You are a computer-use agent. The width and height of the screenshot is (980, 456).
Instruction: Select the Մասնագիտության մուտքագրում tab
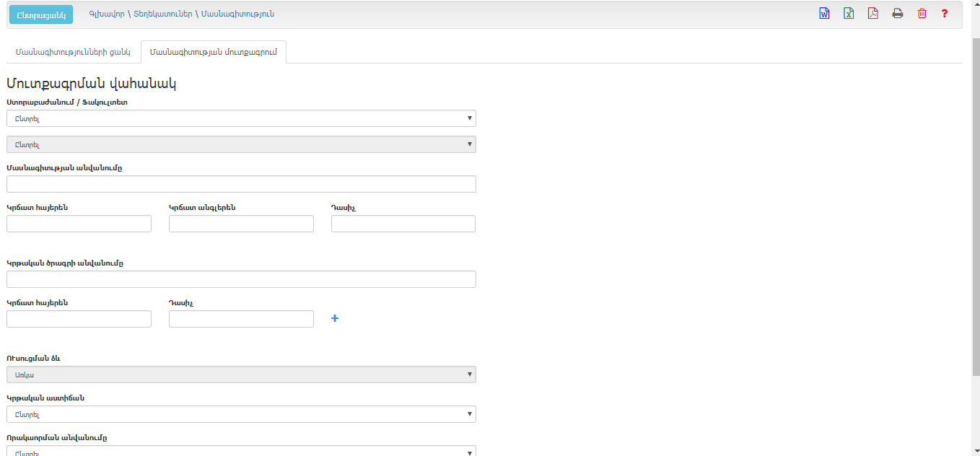[x=214, y=52]
